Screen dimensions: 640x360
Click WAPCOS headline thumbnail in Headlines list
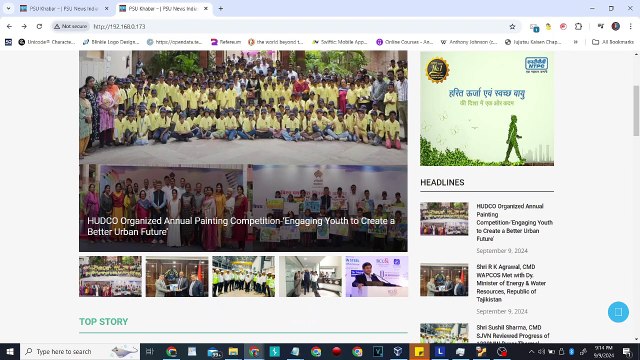444,280
